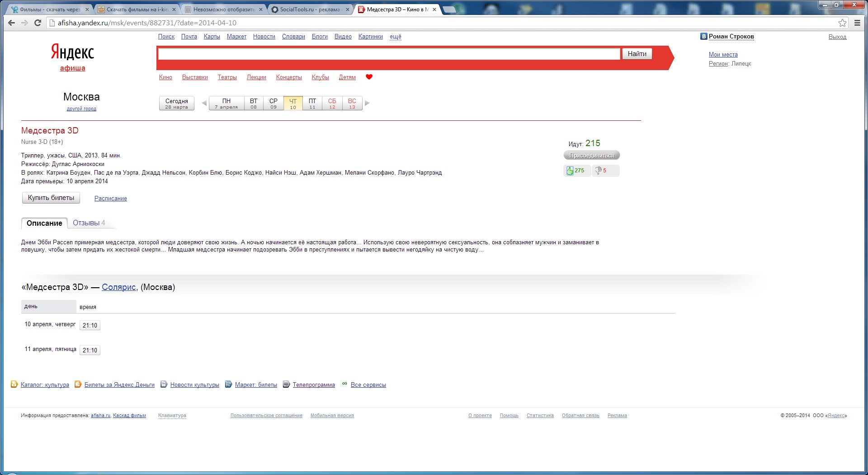The width and height of the screenshot is (868, 475).
Task: Open the Лекции category
Action: coord(256,77)
